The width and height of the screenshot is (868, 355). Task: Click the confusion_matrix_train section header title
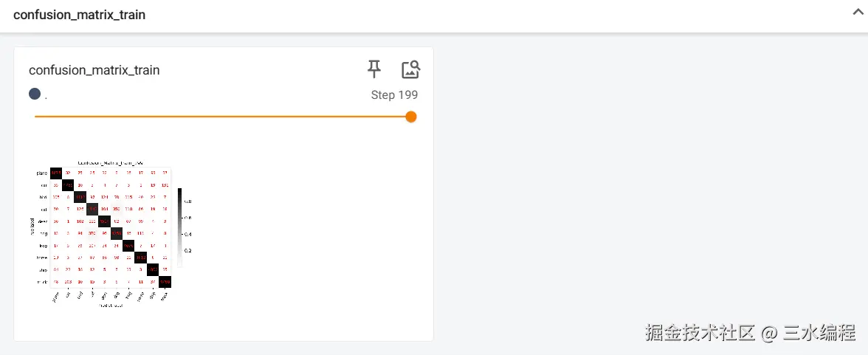pos(79,15)
